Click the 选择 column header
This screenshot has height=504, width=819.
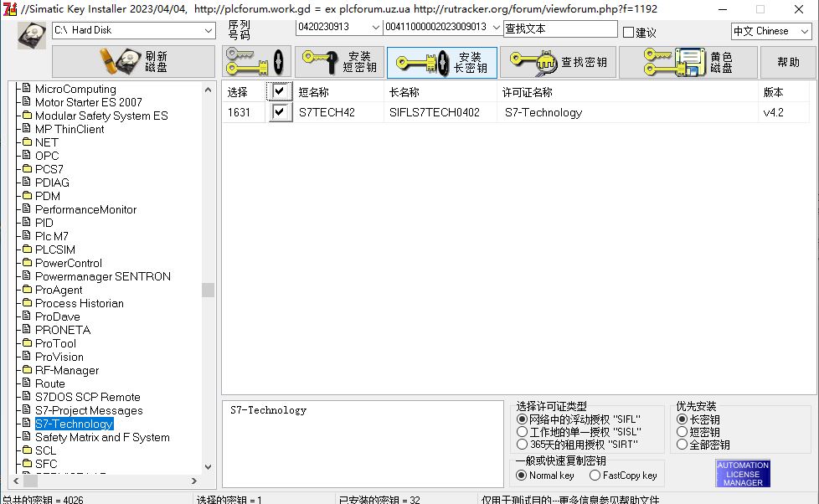pyautogui.click(x=238, y=92)
